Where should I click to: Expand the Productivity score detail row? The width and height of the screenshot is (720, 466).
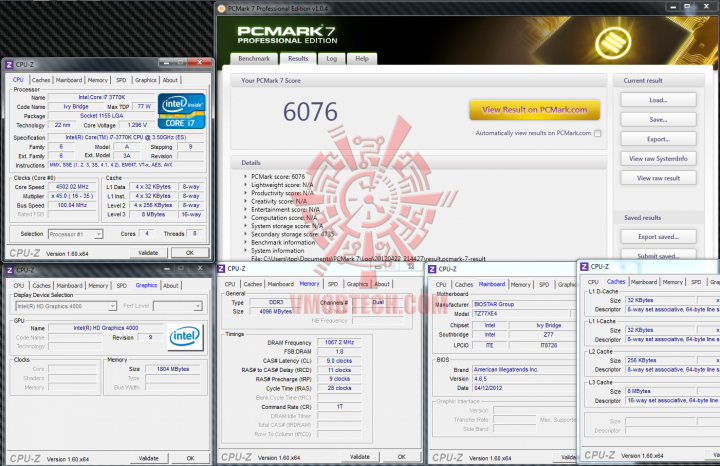click(x=246, y=193)
